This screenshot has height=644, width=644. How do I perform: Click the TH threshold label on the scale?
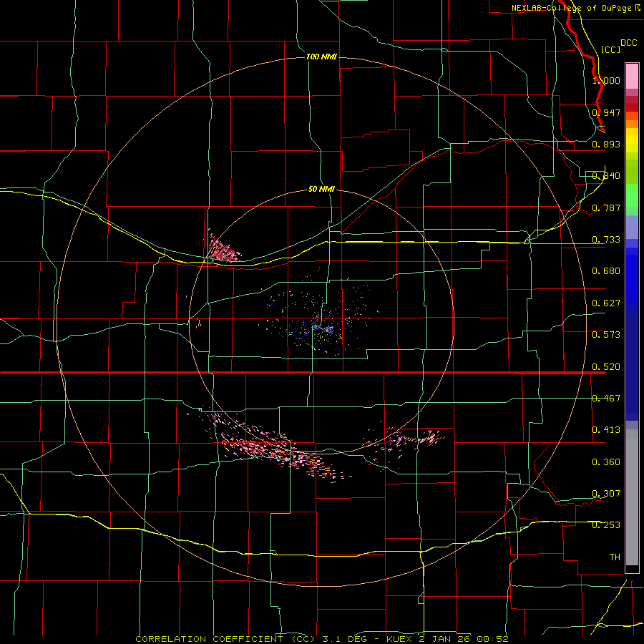[615, 557]
